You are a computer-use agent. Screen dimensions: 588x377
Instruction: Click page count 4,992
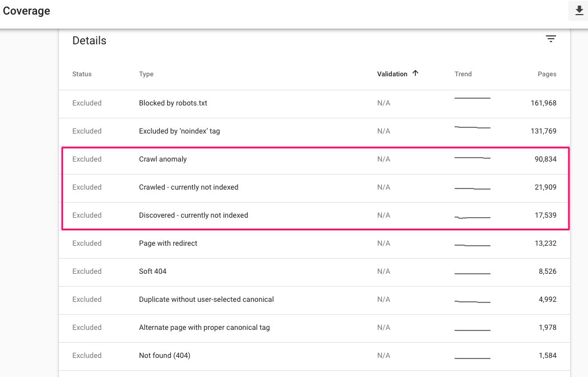pos(548,299)
